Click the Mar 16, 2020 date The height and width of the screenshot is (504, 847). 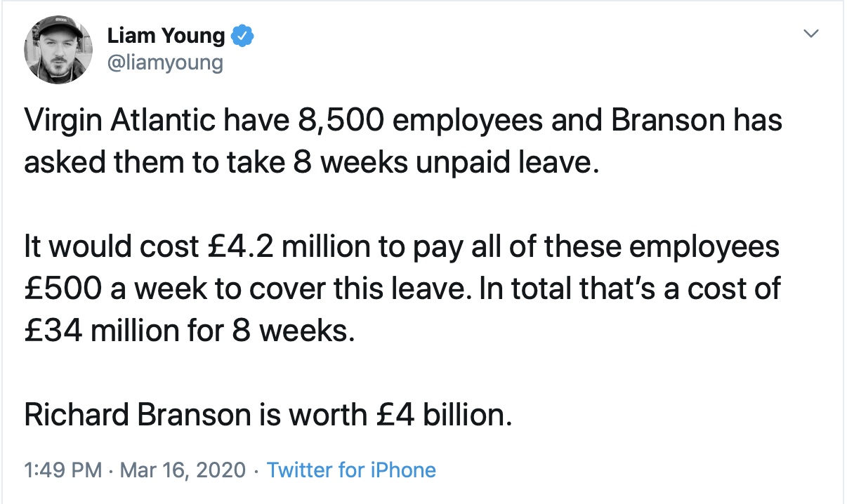point(183,470)
